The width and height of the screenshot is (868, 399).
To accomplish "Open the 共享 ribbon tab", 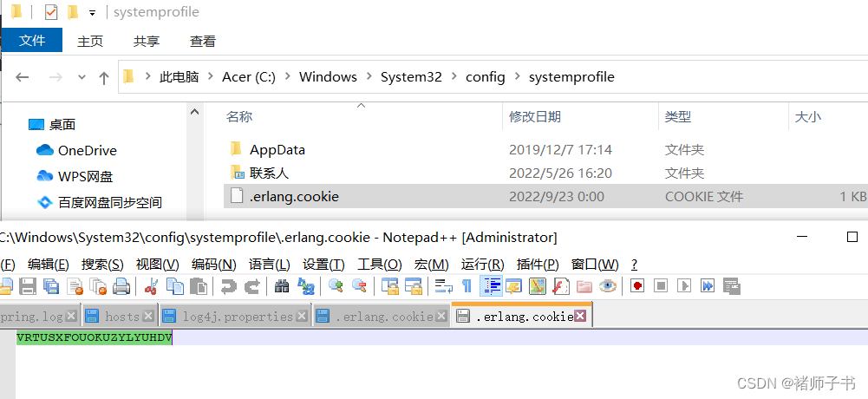I will click(x=147, y=41).
